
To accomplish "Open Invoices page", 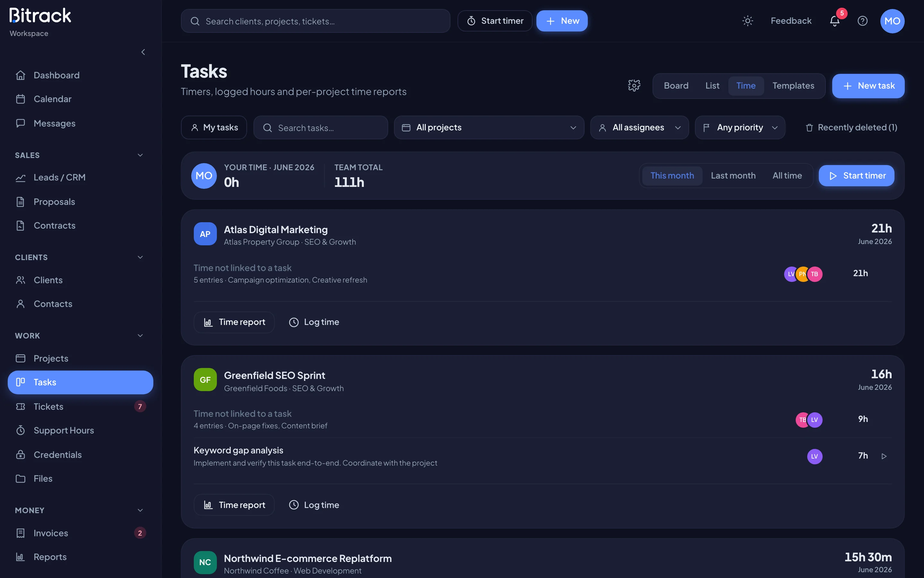I will 81,533.
